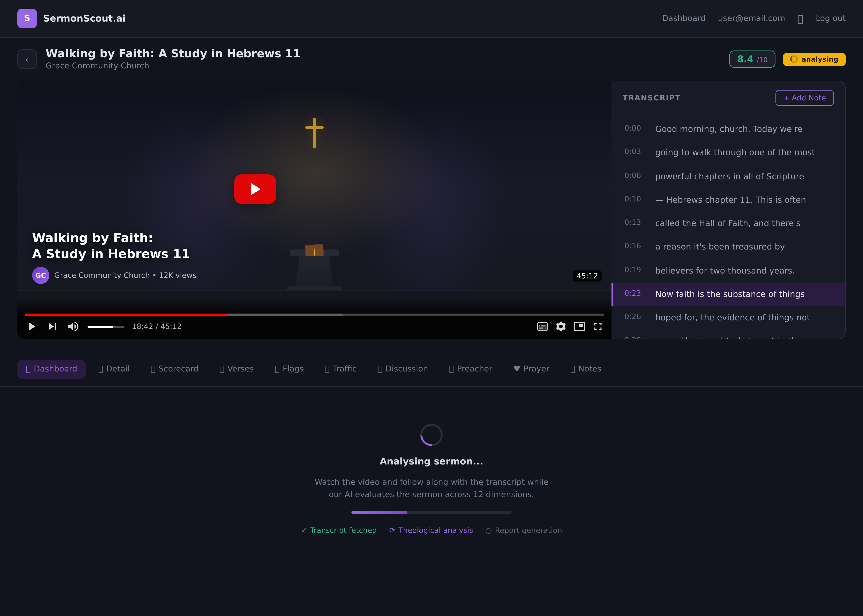Click the SermonScout.ai logo icon
The image size is (863, 616).
click(27, 18)
